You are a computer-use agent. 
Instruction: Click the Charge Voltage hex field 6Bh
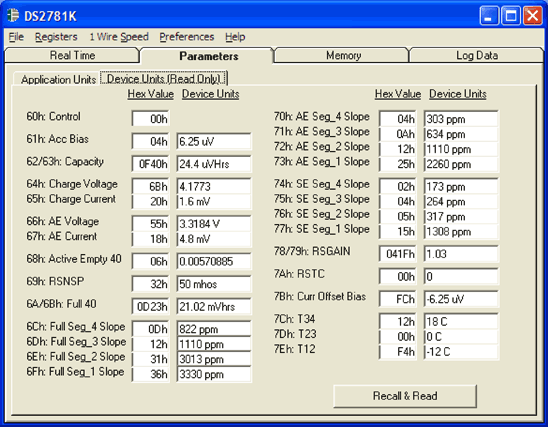(x=151, y=186)
